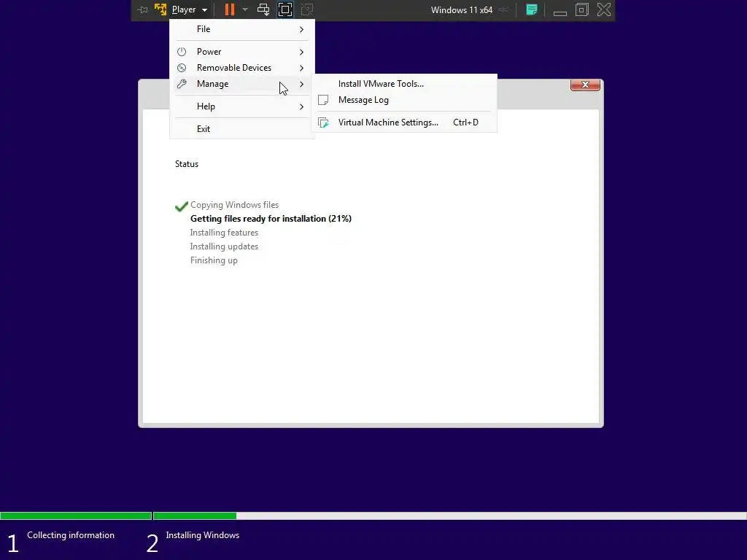
Task: Select the Manage menu entry
Action: 242,84
